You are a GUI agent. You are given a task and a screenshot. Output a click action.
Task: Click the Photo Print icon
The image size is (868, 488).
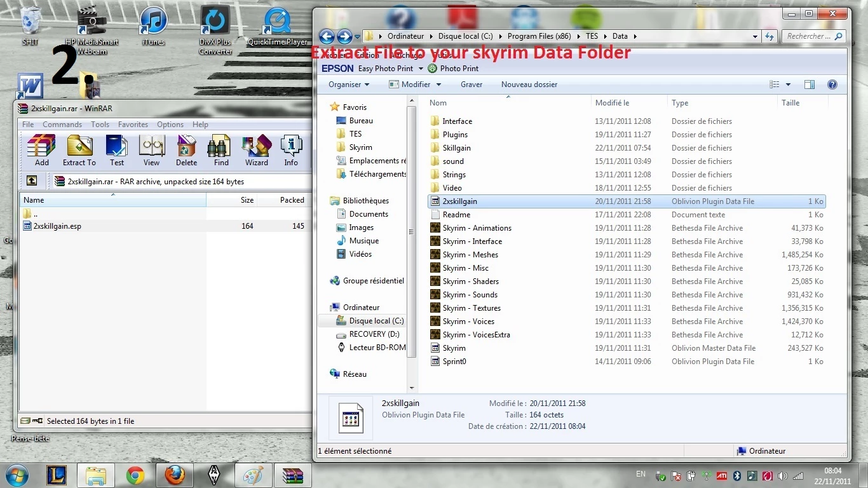pyautogui.click(x=433, y=68)
